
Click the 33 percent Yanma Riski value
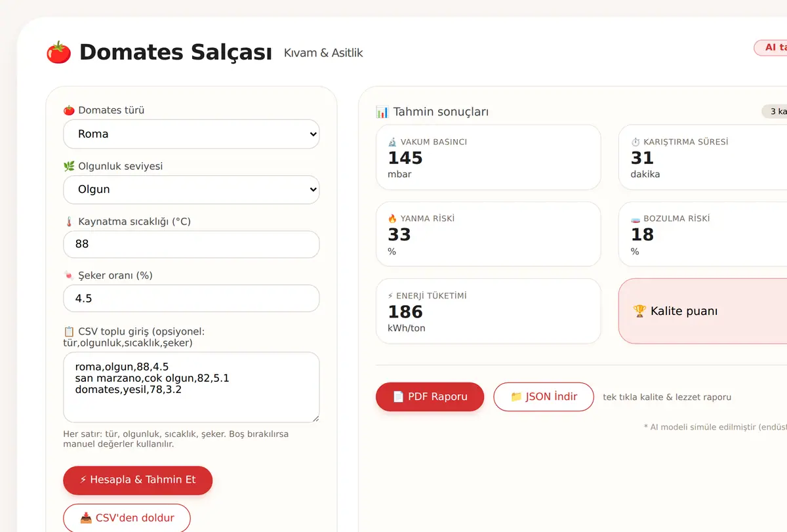pos(399,235)
